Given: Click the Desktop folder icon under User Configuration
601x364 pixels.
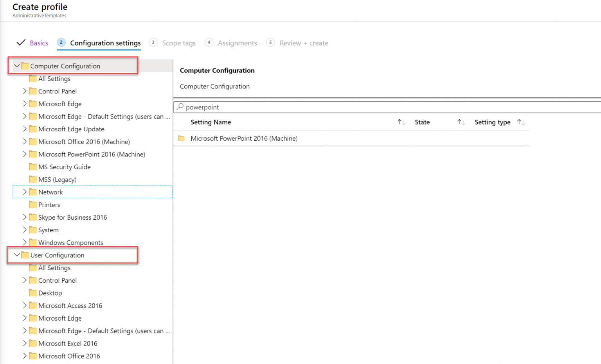Looking at the screenshot, I should (33, 293).
